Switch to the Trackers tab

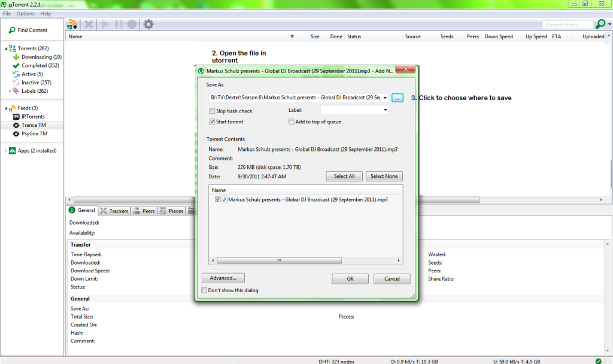click(114, 211)
